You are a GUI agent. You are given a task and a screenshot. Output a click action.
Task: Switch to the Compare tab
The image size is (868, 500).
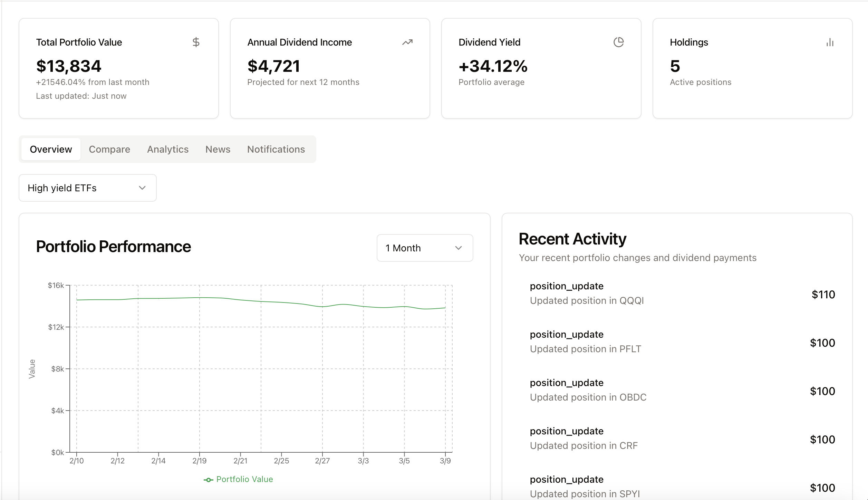(109, 149)
